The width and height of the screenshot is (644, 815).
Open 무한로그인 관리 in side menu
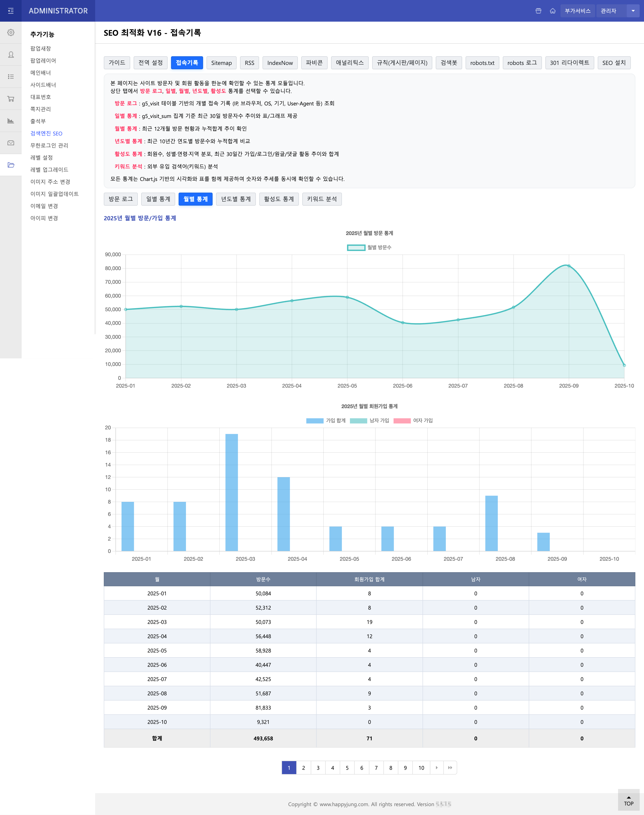(49, 146)
